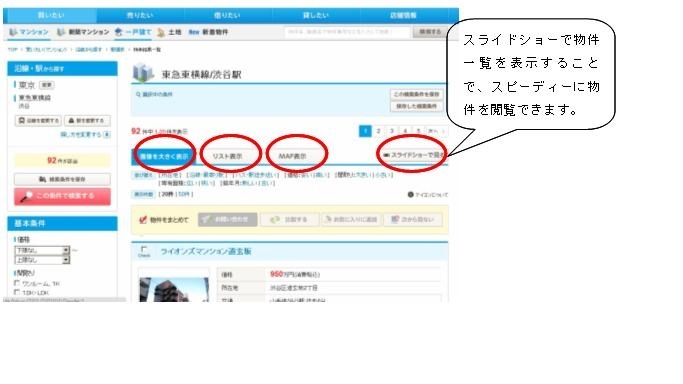Switch to the リスト表示 tab

coord(227,156)
